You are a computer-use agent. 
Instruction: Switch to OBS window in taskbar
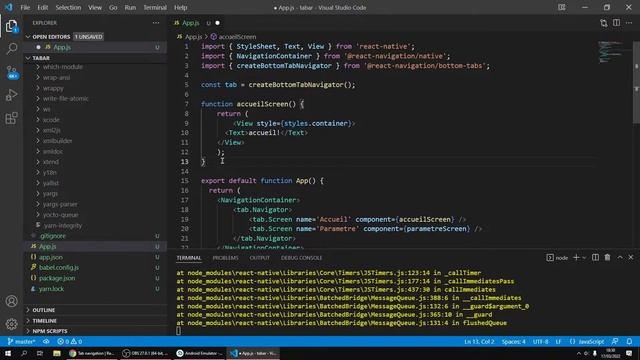(x=146, y=353)
